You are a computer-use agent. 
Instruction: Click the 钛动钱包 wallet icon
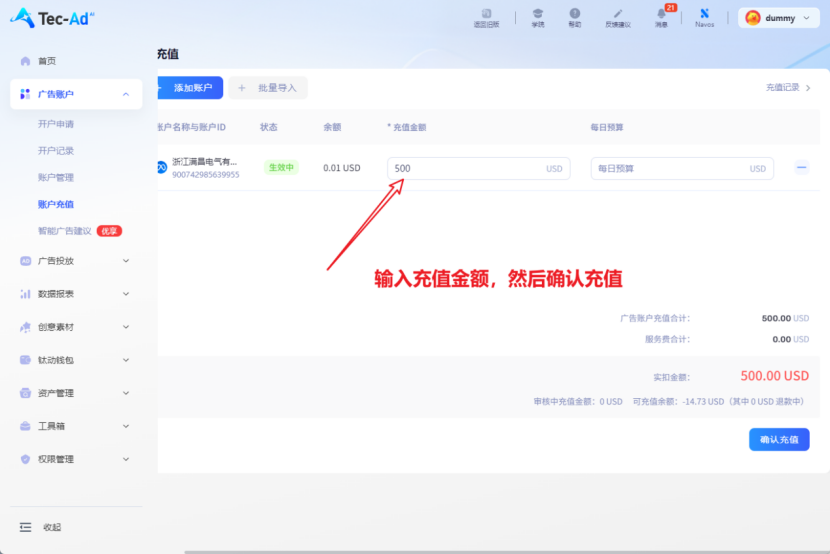click(x=25, y=360)
